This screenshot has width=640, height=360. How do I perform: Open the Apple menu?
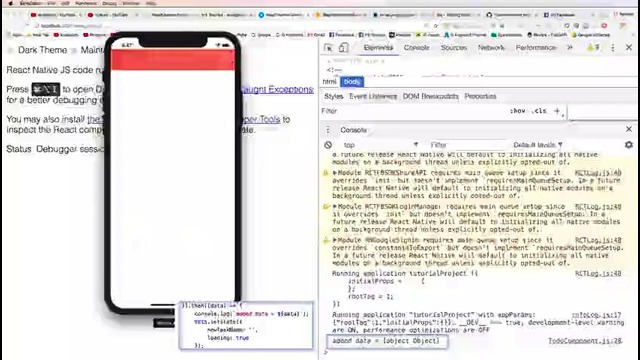(x=11, y=3)
